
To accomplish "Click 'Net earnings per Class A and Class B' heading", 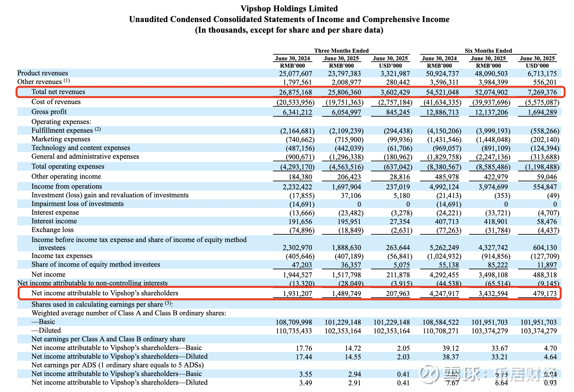I will coord(108,339).
